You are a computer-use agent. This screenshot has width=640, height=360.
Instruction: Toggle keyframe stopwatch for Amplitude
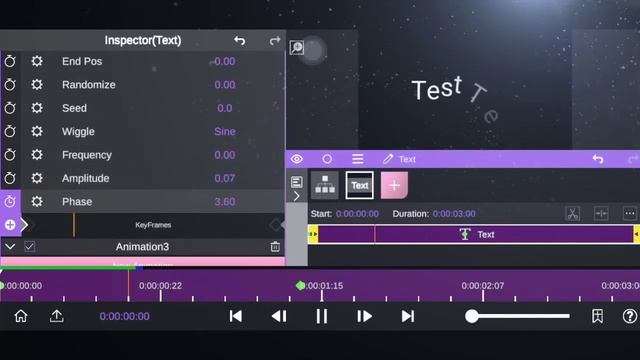10,178
